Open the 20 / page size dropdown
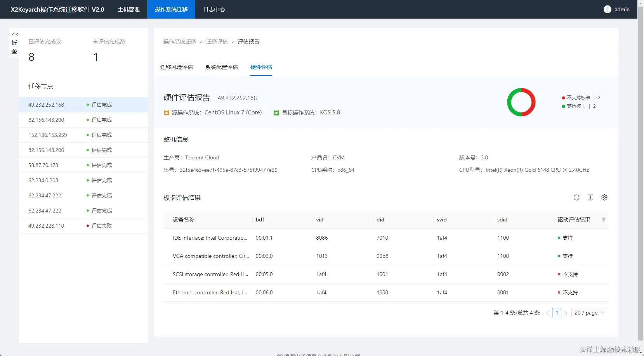This screenshot has width=644, height=356. click(x=590, y=313)
